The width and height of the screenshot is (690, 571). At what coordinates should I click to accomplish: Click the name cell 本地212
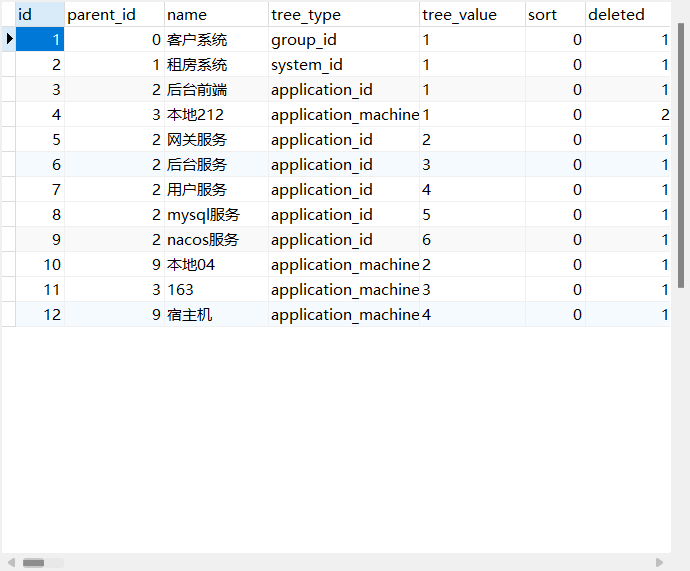pos(216,115)
